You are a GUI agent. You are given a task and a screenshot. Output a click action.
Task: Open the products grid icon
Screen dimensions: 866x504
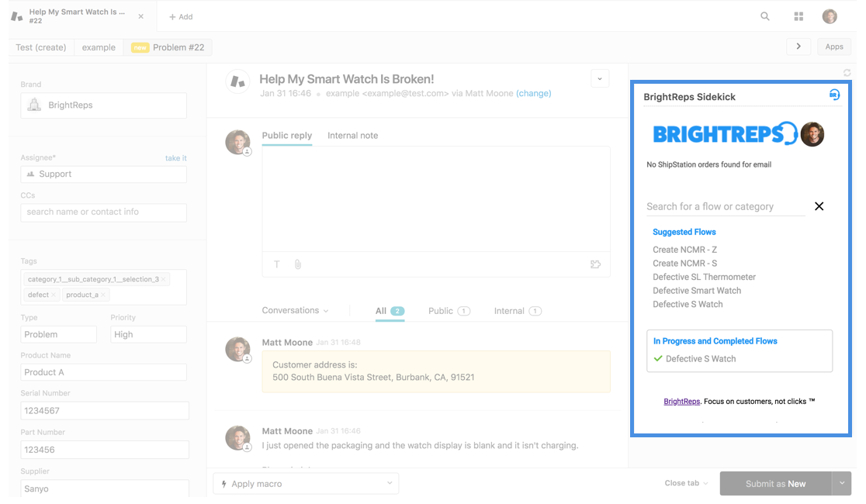coord(798,16)
